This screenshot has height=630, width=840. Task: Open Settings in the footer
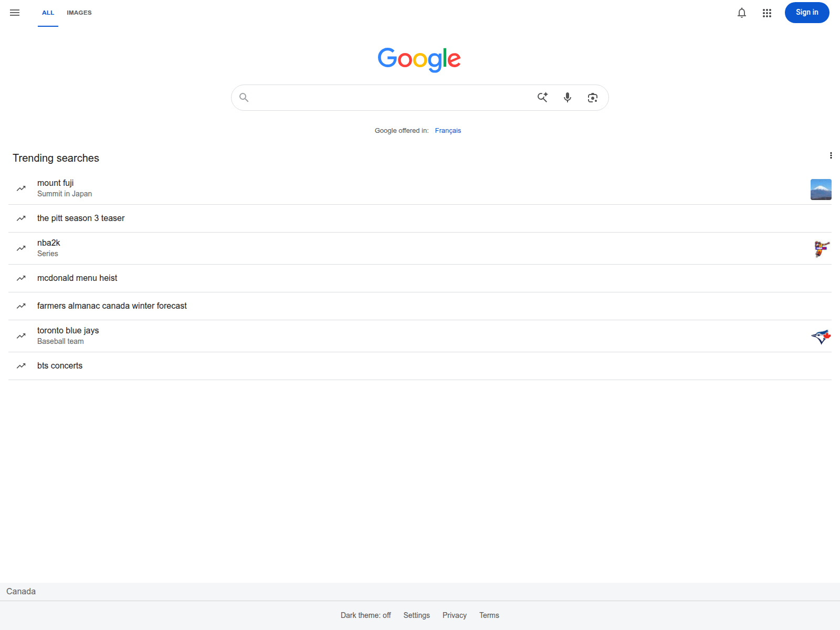point(417,615)
